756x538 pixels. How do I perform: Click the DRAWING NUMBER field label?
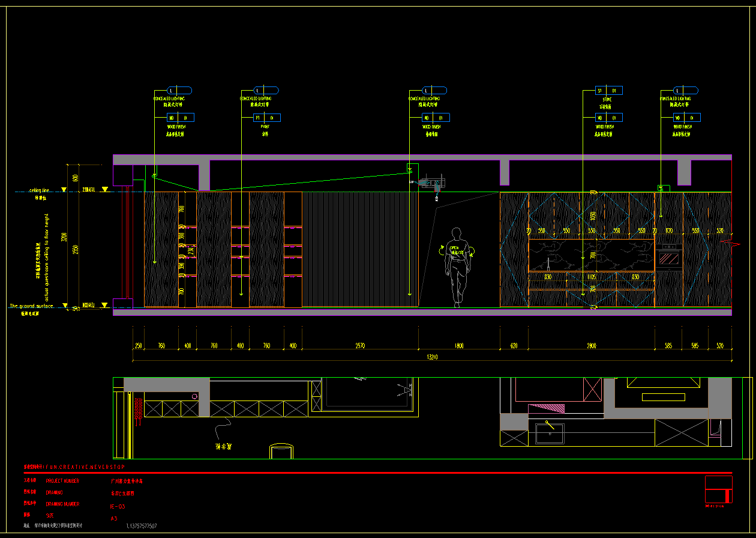coord(62,504)
